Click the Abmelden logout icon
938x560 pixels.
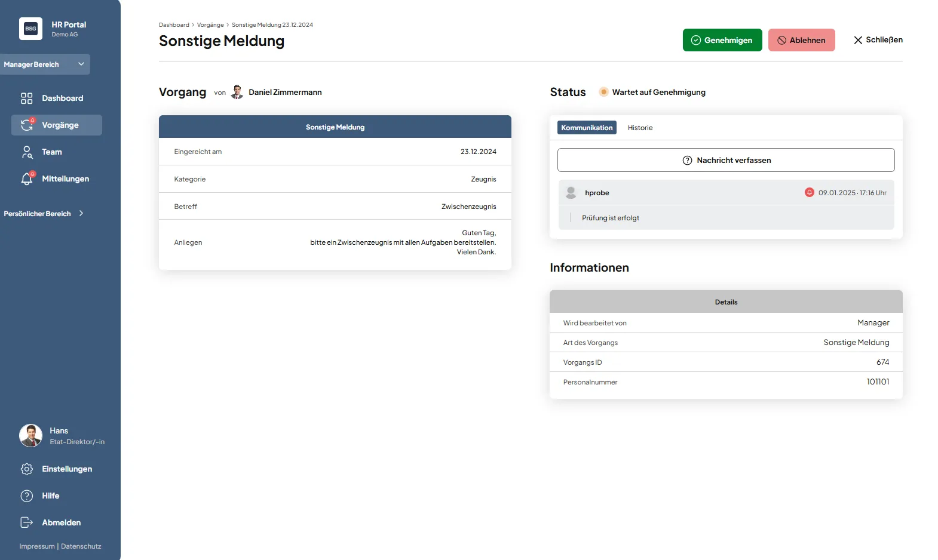pos(27,522)
